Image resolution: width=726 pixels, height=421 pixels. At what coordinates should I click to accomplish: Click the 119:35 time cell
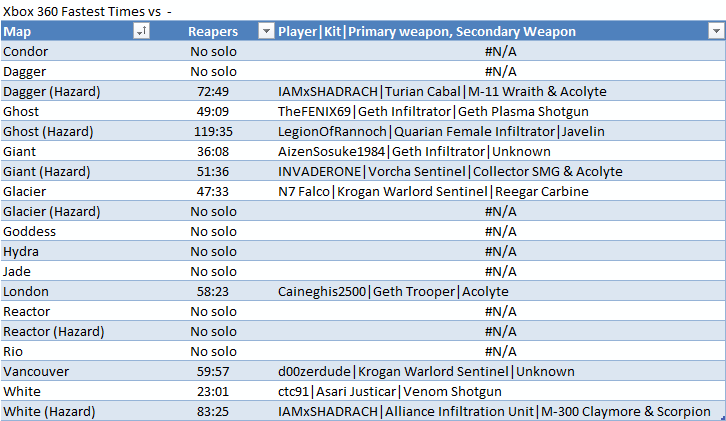[x=213, y=131]
